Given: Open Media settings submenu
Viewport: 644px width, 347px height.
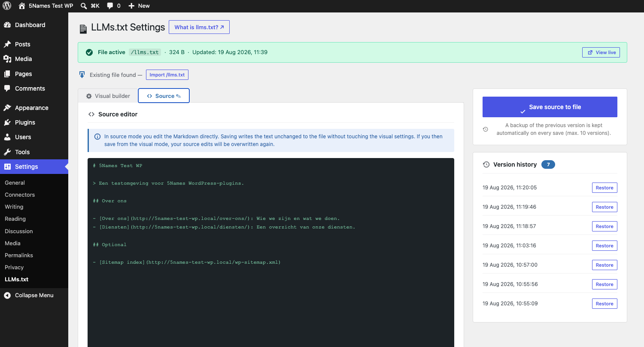Looking at the screenshot, I should [x=12, y=243].
